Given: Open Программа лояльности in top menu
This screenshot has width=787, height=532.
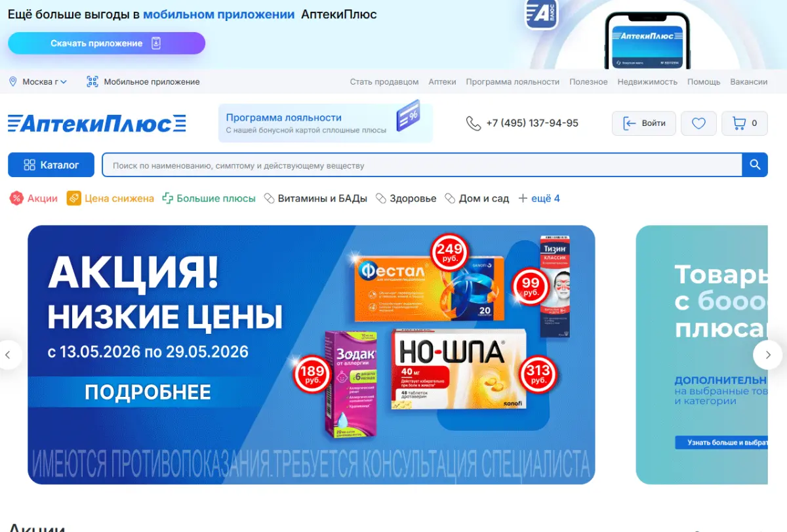Looking at the screenshot, I should pos(513,82).
